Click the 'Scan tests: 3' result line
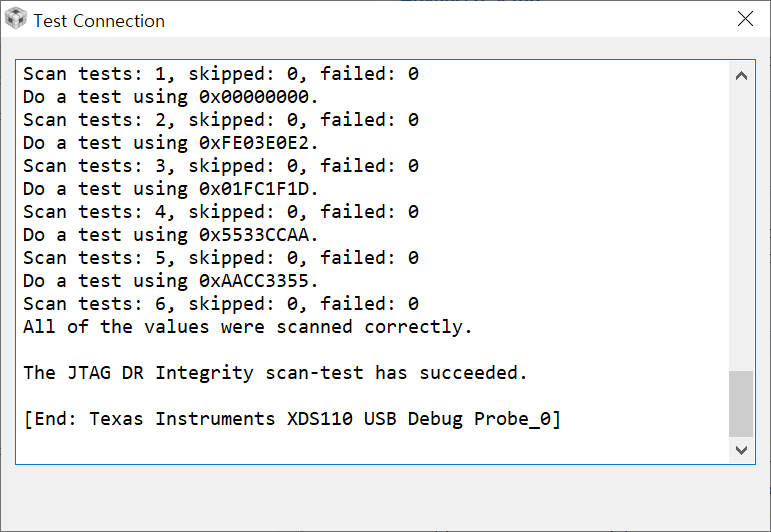Image resolution: width=771 pixels, height=532 pixels. point(221,166)
